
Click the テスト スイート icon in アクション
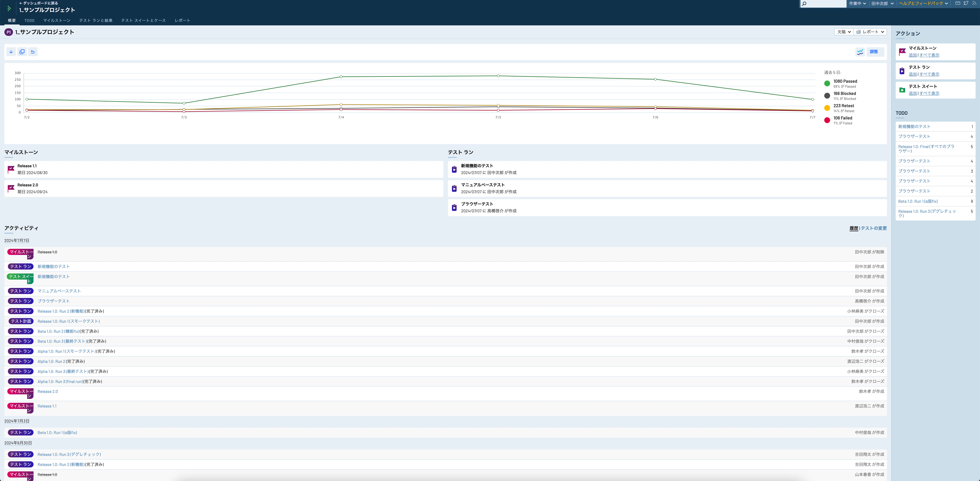coord(902,90)
